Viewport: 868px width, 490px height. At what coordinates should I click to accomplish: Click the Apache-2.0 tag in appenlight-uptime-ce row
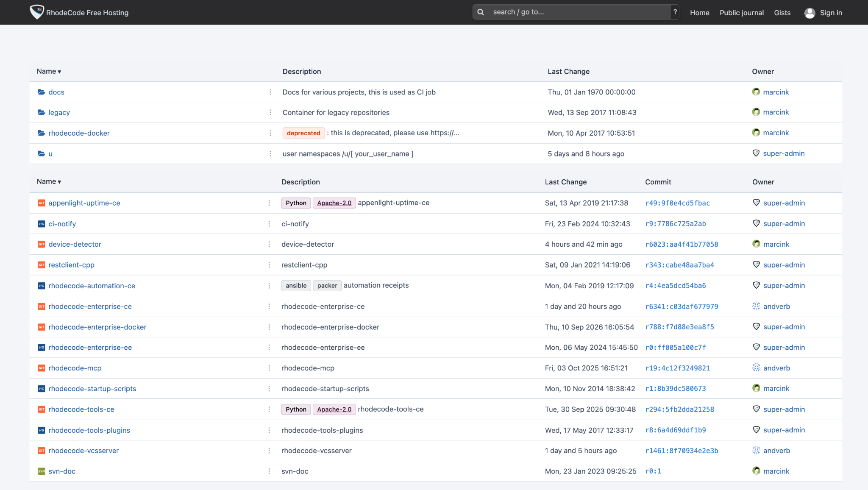point(334,203)
